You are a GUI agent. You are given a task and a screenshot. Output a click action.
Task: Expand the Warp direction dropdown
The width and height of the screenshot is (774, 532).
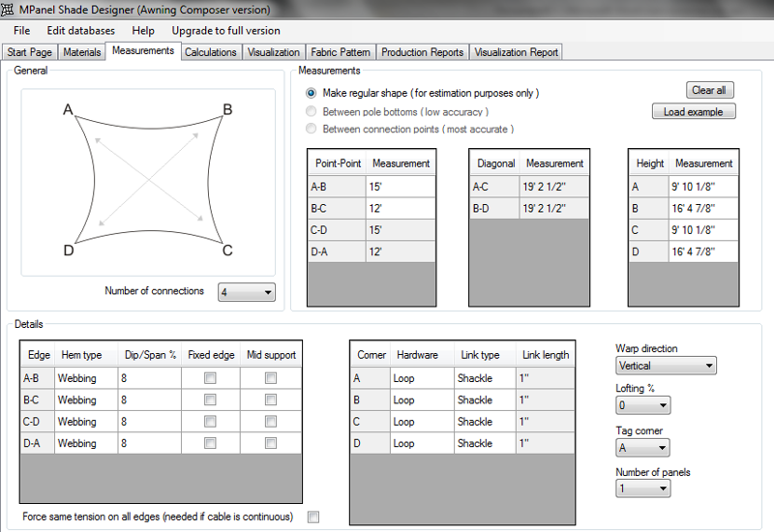(666, 366)
